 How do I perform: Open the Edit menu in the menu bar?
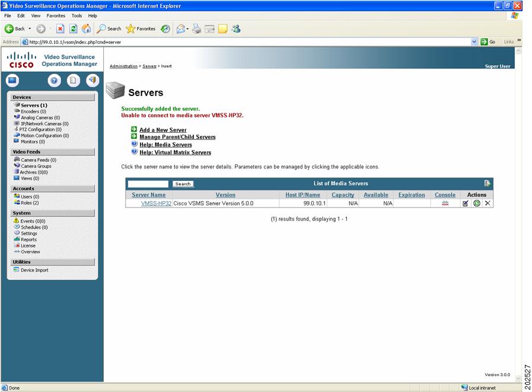pos(21,15)
